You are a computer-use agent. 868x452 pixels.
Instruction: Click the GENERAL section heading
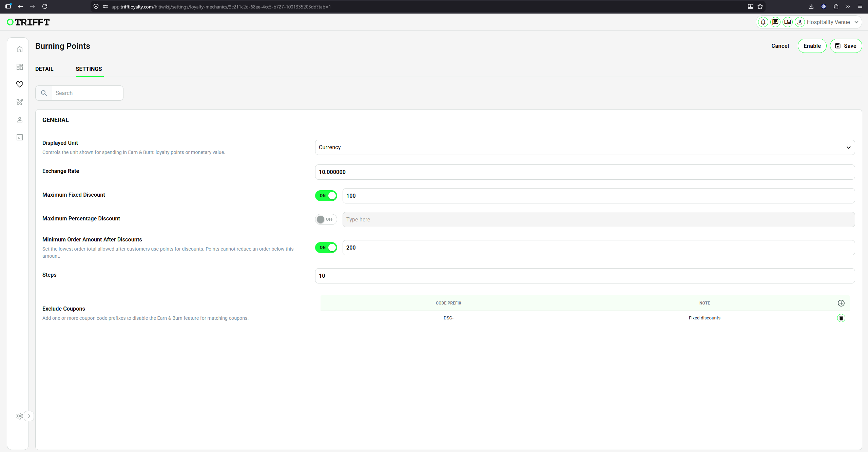[56, 120]
